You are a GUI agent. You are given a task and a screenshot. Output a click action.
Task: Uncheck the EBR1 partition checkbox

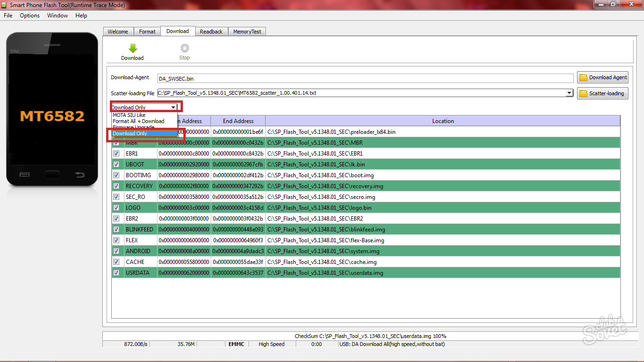click(x=116, y=154)
